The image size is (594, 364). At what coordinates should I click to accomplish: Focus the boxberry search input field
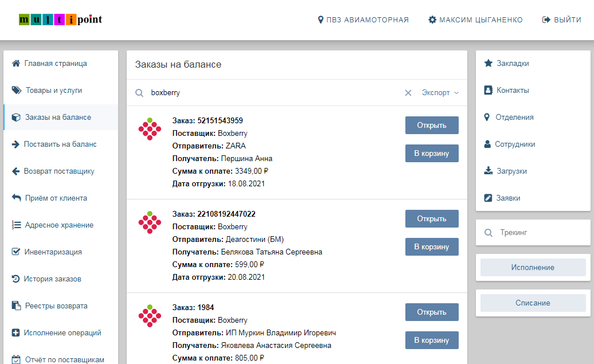(275, 93)
